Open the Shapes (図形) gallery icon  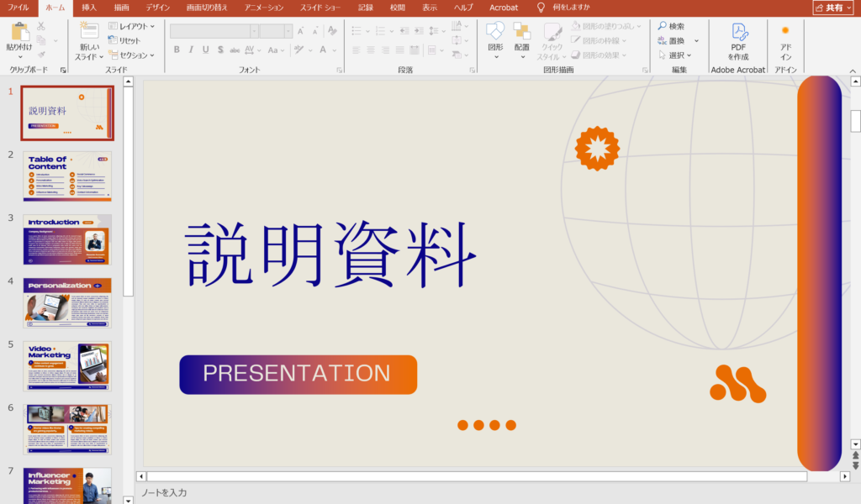coord(495,34)
